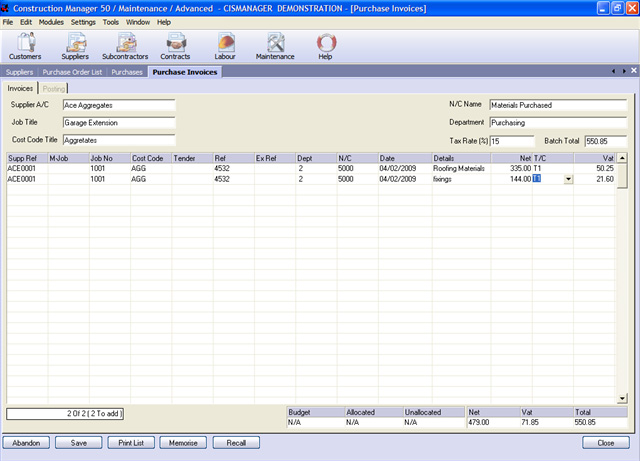Click the 50.25 VAT cell

(595, 168)
